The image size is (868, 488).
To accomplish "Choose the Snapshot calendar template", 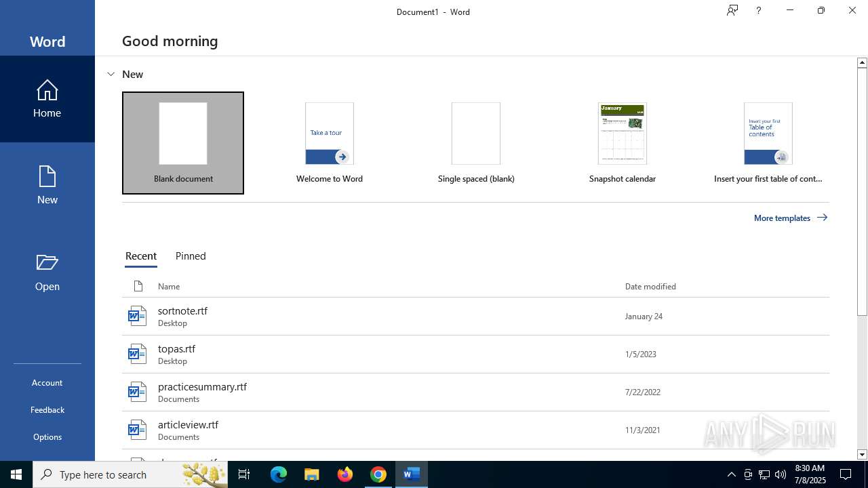I will (623, 143).
